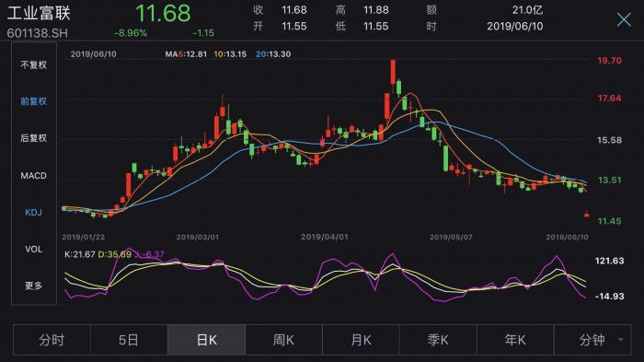Click the price axis label 15.58
This screenshot has height=362, width=644.
coord(609,140)
